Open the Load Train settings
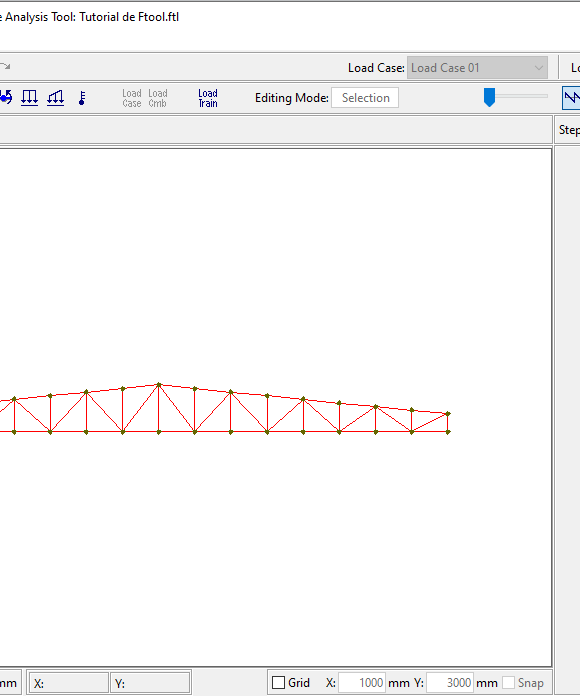Screen dimensions: 580x696 pos(208,98)
